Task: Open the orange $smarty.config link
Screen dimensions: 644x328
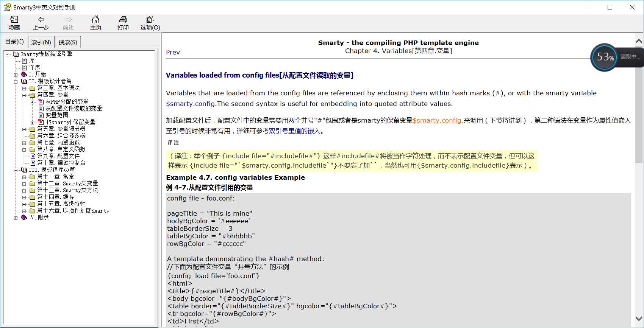Action: tap(438, 120)
